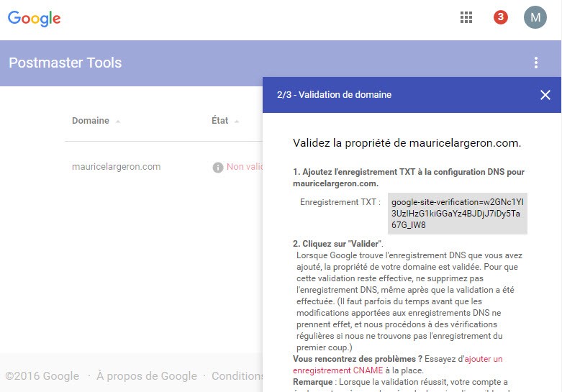562x392 pixels.
Task: Open the 'ajouter un enregistrement CNAME' link
Action: pos(397,365)
